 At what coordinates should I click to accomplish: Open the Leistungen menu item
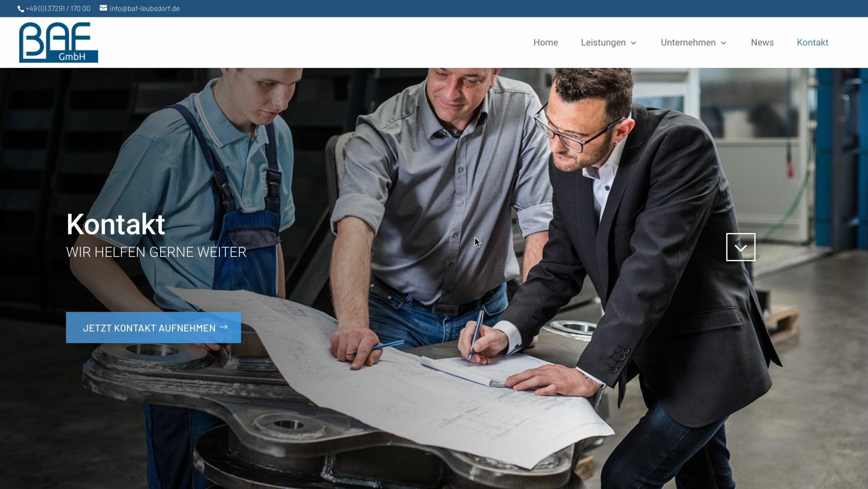[x=603, y=42]
